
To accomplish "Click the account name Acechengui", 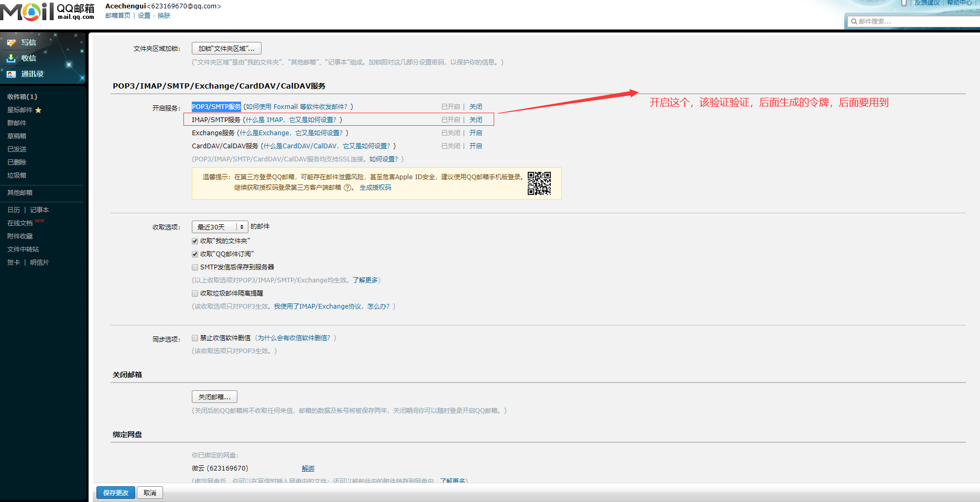I will click(x=126, y=6).
